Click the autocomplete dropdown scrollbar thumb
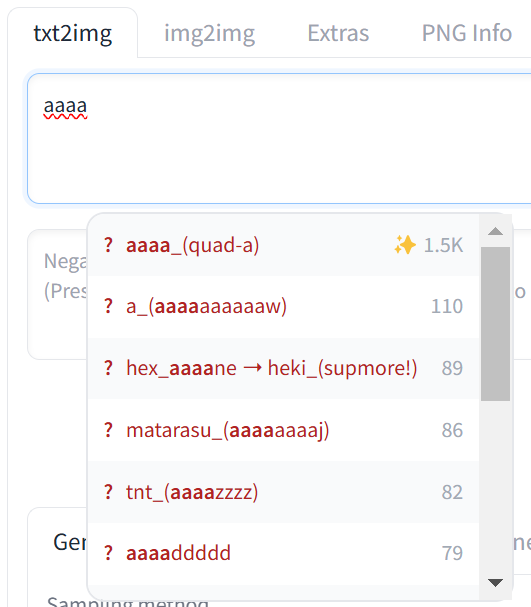This screenshot has height=607, width=531. click(x=495, y=324)
